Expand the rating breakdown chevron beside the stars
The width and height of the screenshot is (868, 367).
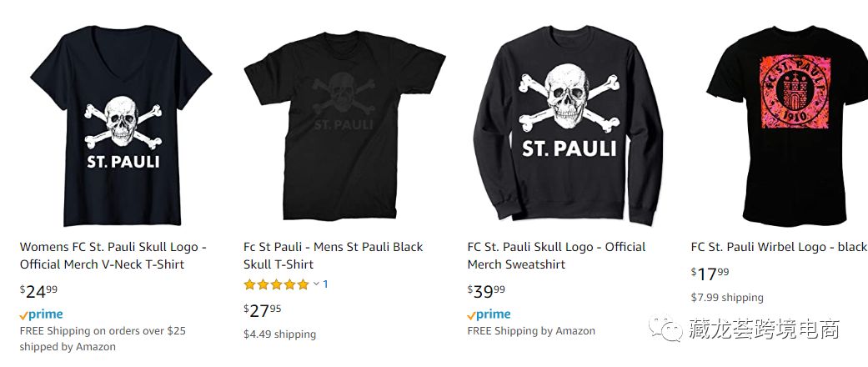(316, 284)
